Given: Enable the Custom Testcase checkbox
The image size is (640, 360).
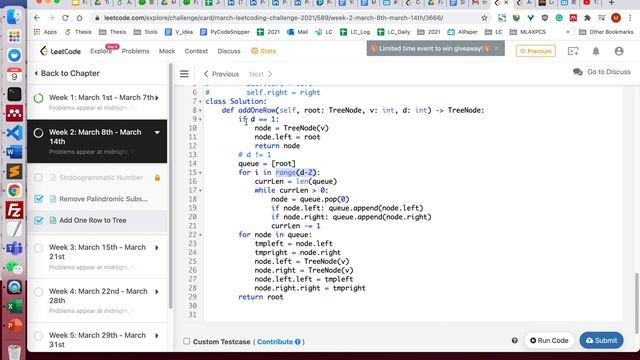Looking at the screenshot, I should pos(187,341).
